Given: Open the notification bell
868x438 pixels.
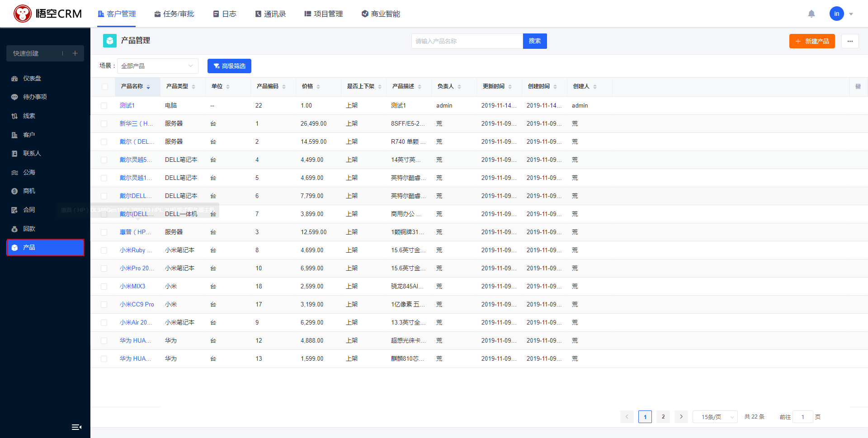Looking at the screenshot, I should click(x=811, y=14).
